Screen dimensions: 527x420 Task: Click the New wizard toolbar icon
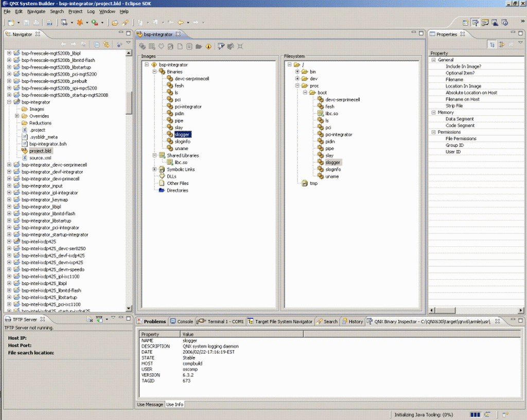pyautogui.click(x=11, y=23)
